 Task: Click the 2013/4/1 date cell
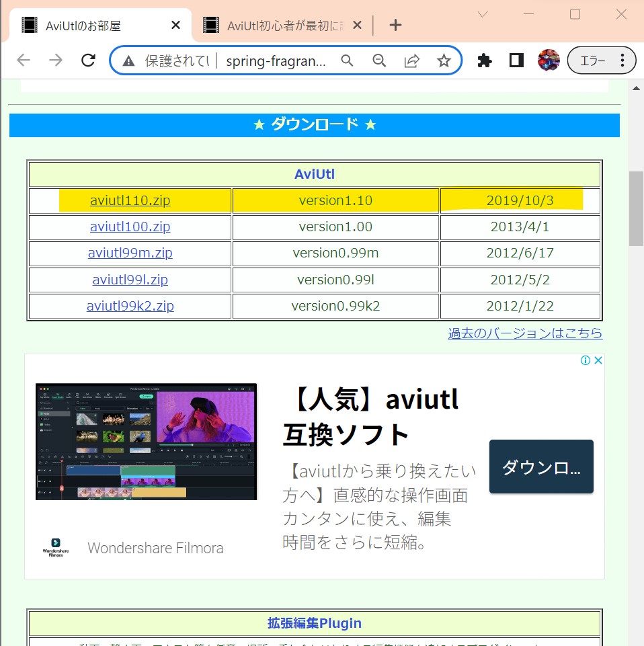click(520, 227)
